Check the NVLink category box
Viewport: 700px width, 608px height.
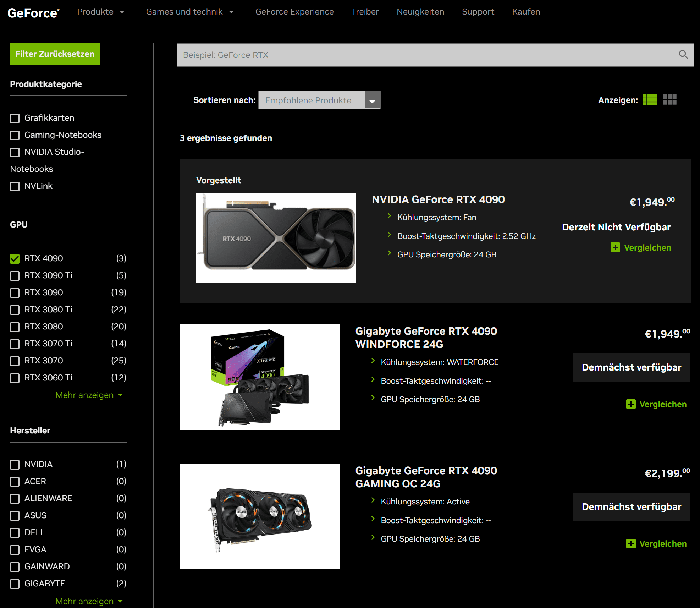[x=15, y=186]
